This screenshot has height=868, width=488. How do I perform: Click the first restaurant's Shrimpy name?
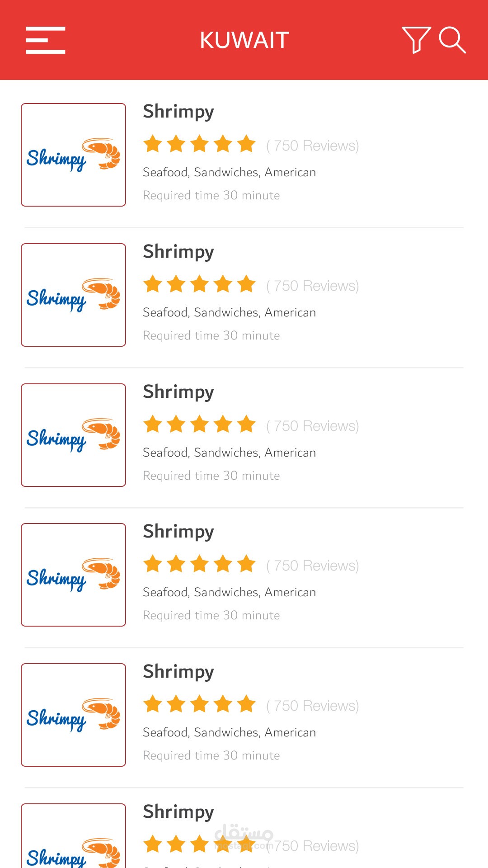178,112
